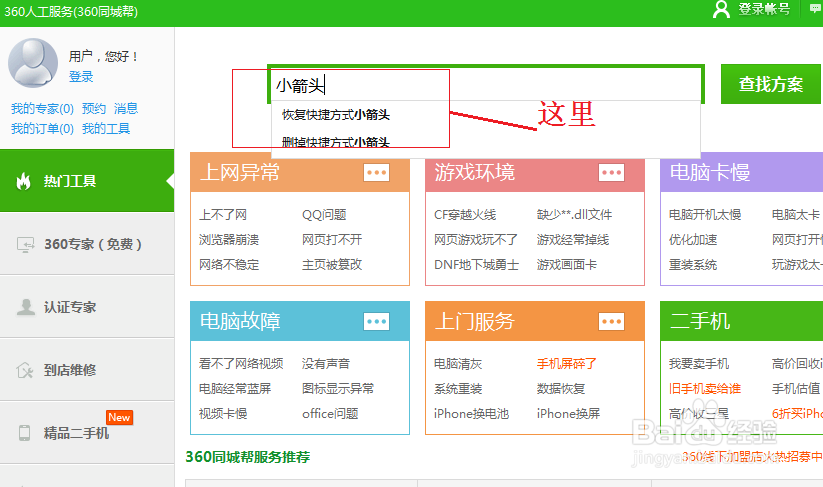Click the search input containing 小箭头

[486, 84]
